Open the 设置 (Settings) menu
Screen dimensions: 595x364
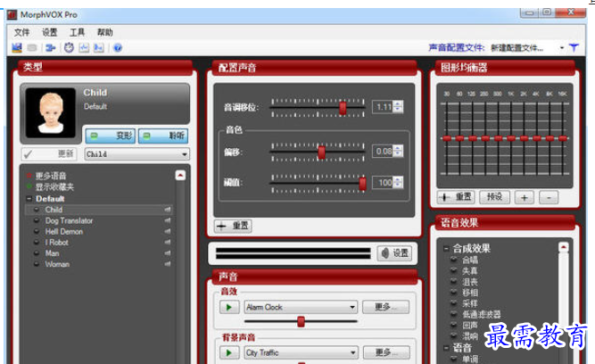(49, 32)
